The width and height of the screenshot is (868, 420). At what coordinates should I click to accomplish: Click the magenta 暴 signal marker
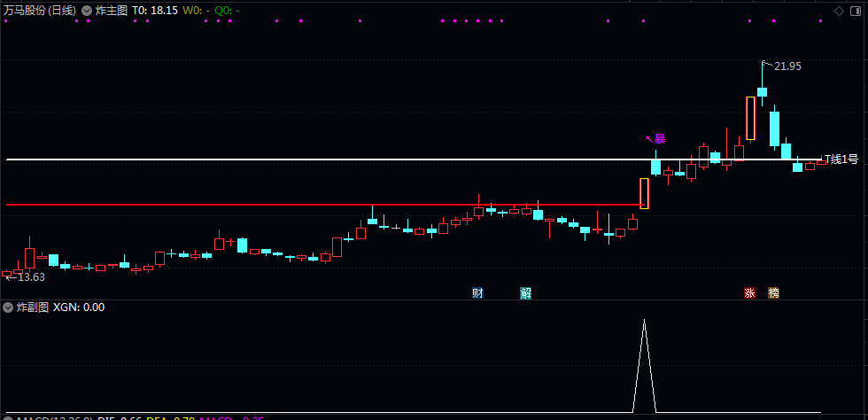(660, 138)
